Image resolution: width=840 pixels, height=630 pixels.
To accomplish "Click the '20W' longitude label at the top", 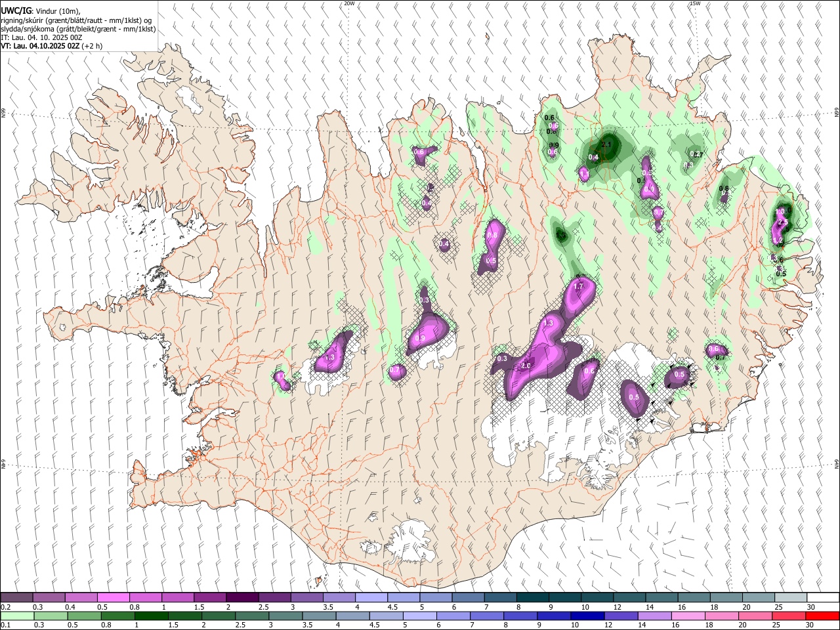I will [x=349, y=3].
